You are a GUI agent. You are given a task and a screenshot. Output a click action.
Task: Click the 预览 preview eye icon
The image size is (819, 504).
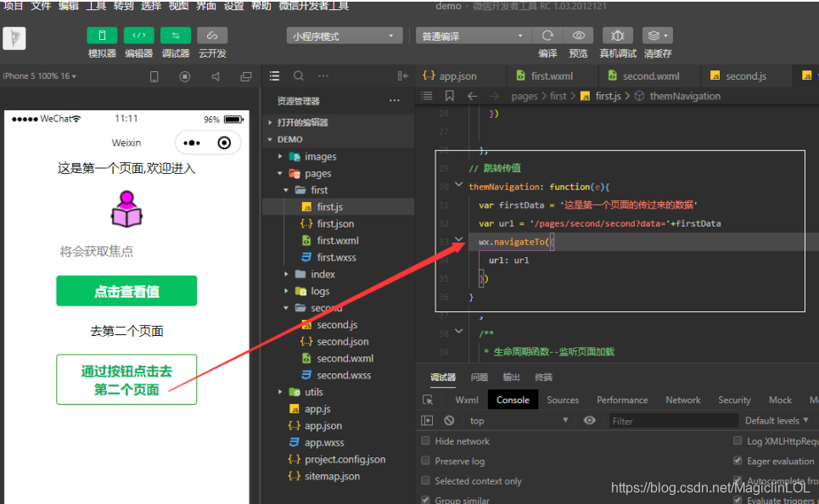tap(578, 36)
